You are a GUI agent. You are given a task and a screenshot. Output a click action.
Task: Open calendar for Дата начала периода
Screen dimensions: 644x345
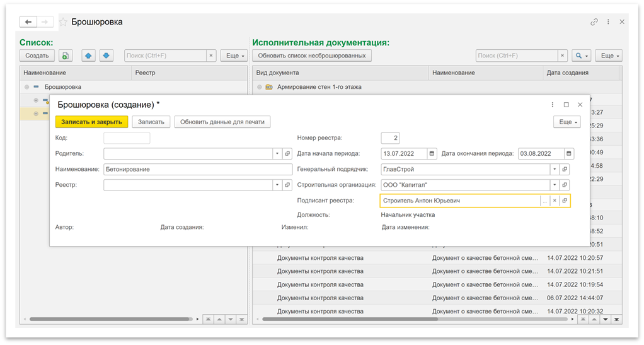coord(432,153)
